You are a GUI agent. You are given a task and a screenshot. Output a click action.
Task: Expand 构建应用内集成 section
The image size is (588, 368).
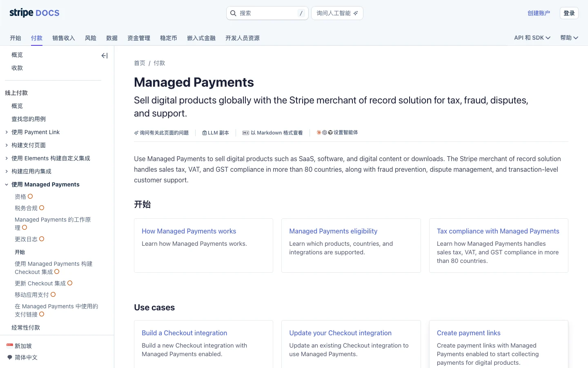(7, 171)
